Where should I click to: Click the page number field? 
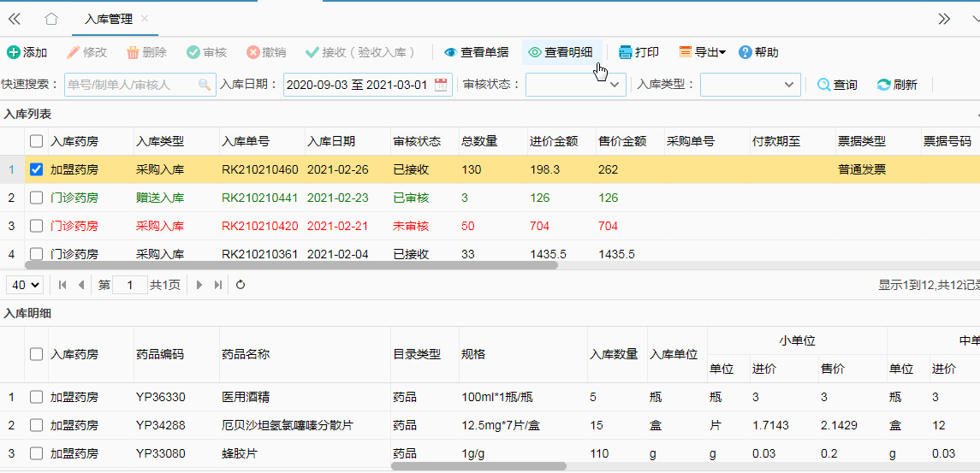(x=130, y=285)
